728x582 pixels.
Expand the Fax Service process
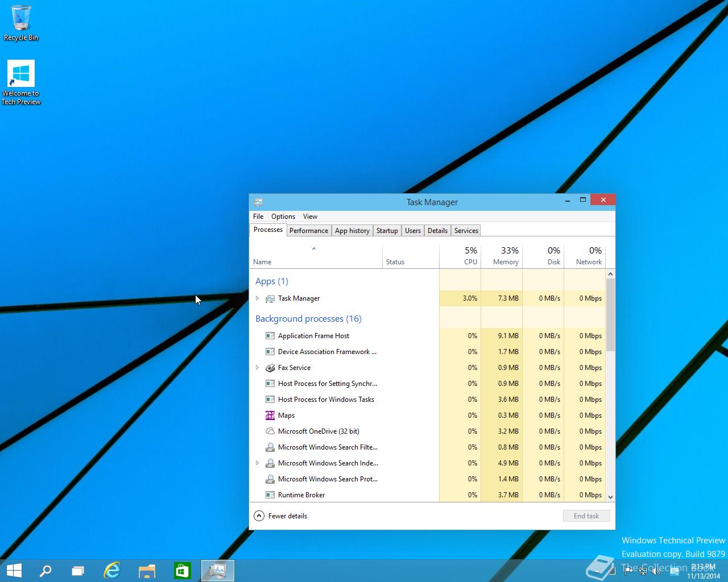tap(257, 368)
